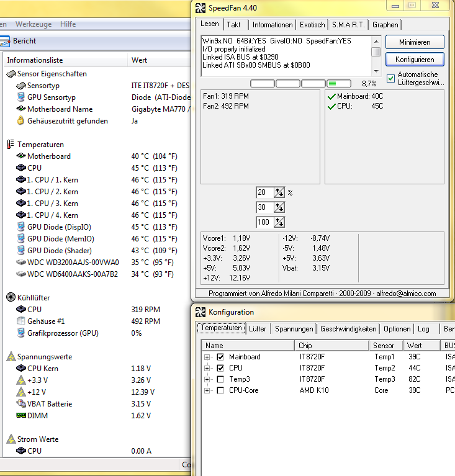Switch to the S.M.A.R.T. tab

[348, 25]
